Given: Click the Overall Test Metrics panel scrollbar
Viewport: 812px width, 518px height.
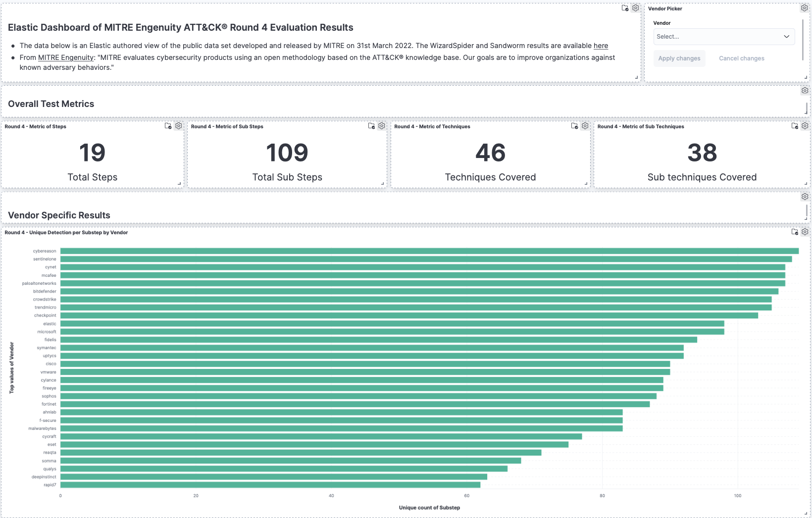Looking at the screenshot, I should click(x=806, y=108).
